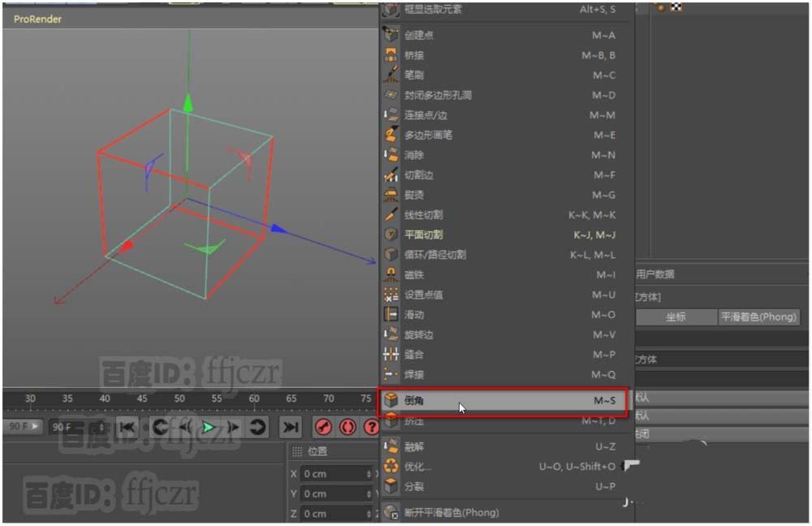The width and height of the screenshot is (812, 526).
Task: Select the 线性切割 (Line Cut) icon
Action: (x=389, y=214)
